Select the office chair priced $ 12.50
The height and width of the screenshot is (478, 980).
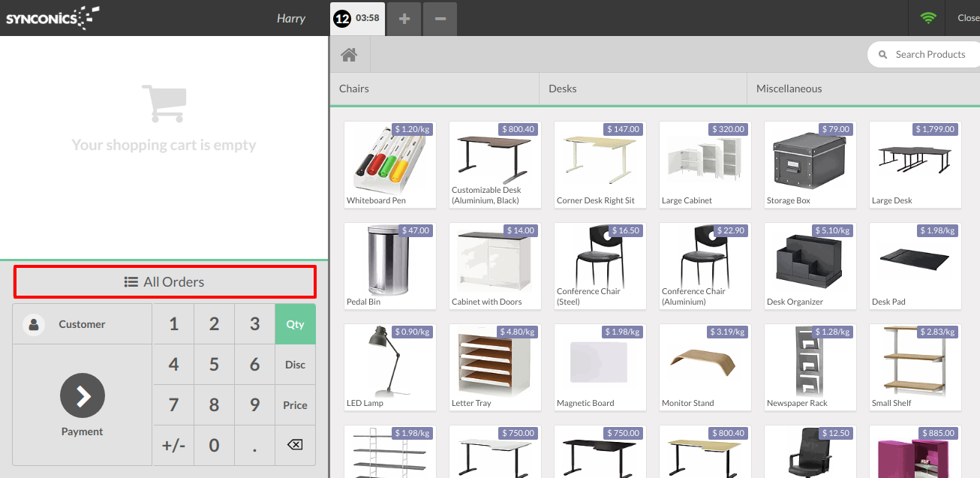[810, 452]
